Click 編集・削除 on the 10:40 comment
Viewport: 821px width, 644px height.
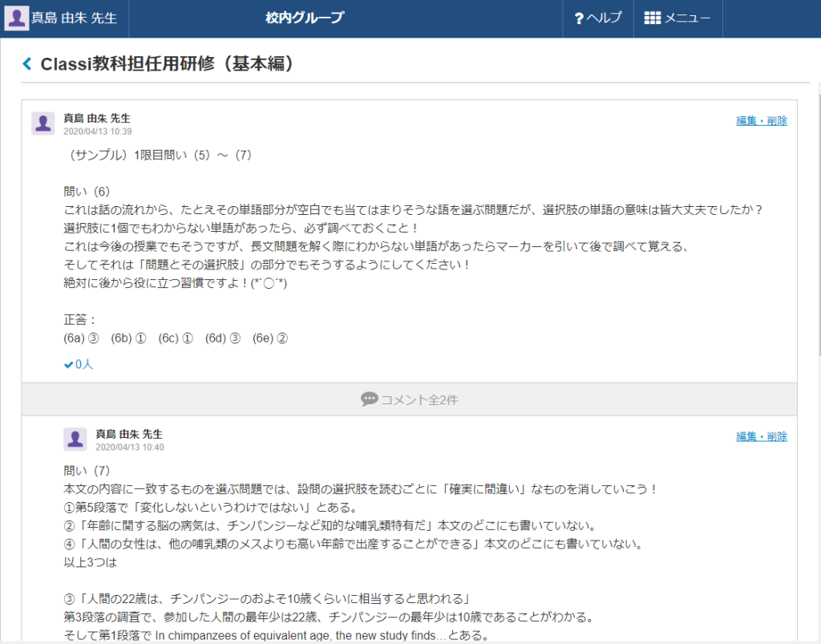[761, 437]
